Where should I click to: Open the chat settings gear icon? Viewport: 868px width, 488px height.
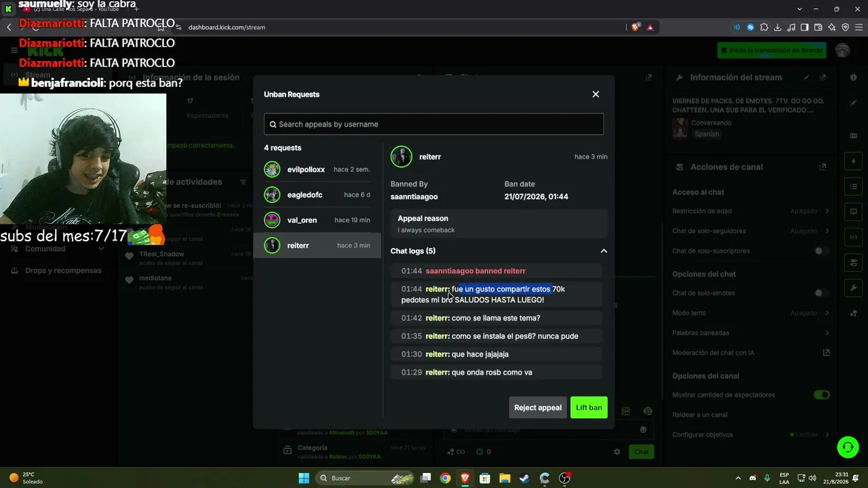point(617,451)
